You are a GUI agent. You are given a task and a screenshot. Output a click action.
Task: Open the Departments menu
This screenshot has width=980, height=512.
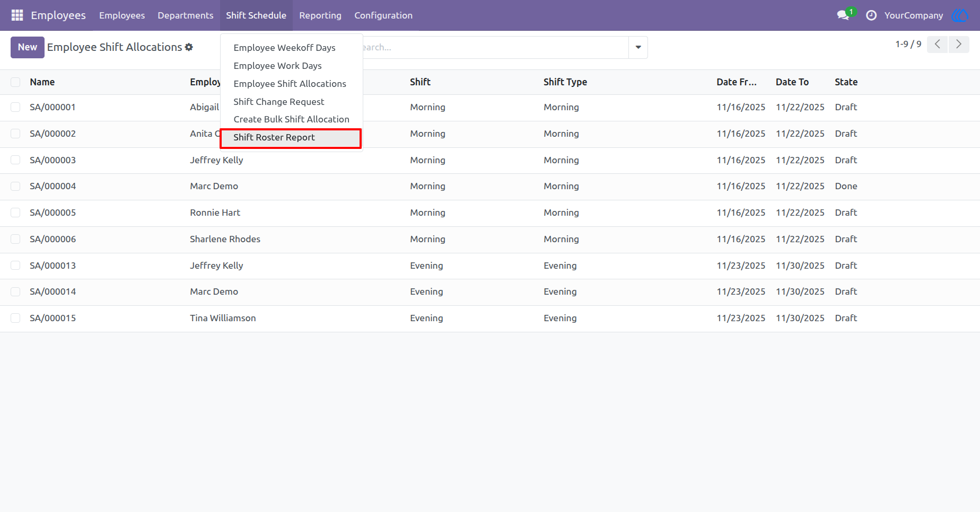186,15
